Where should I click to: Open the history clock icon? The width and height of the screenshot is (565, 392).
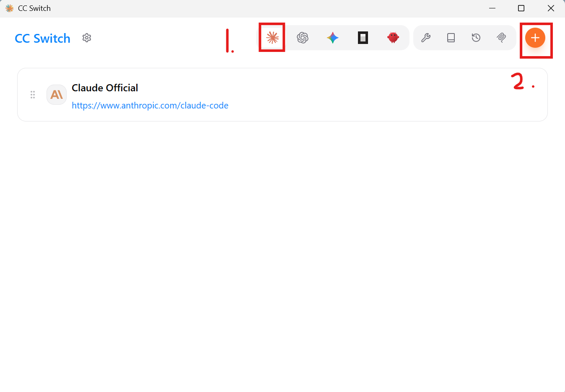tap(476, 38)
